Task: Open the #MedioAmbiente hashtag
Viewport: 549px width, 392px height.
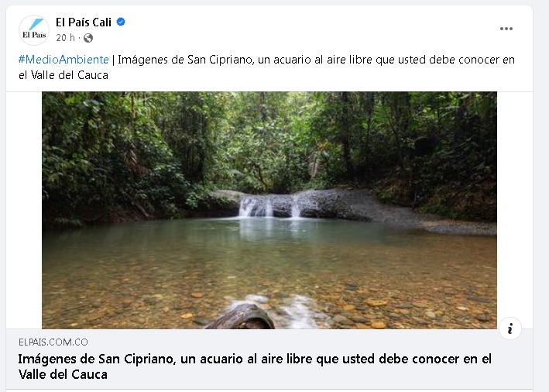Action: (x=63, y=60)
